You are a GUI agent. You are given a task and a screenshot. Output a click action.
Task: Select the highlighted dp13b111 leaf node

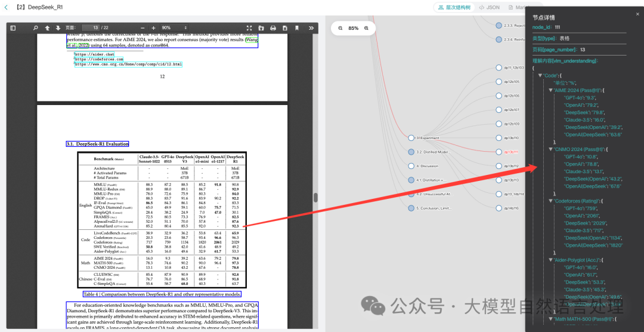(x=499, y=152)
